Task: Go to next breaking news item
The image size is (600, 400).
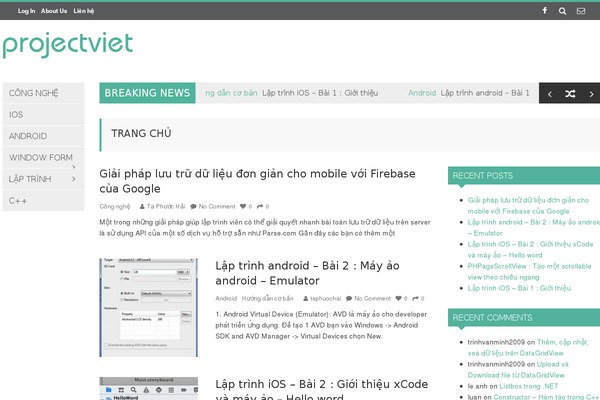Action: coord(591,94)
